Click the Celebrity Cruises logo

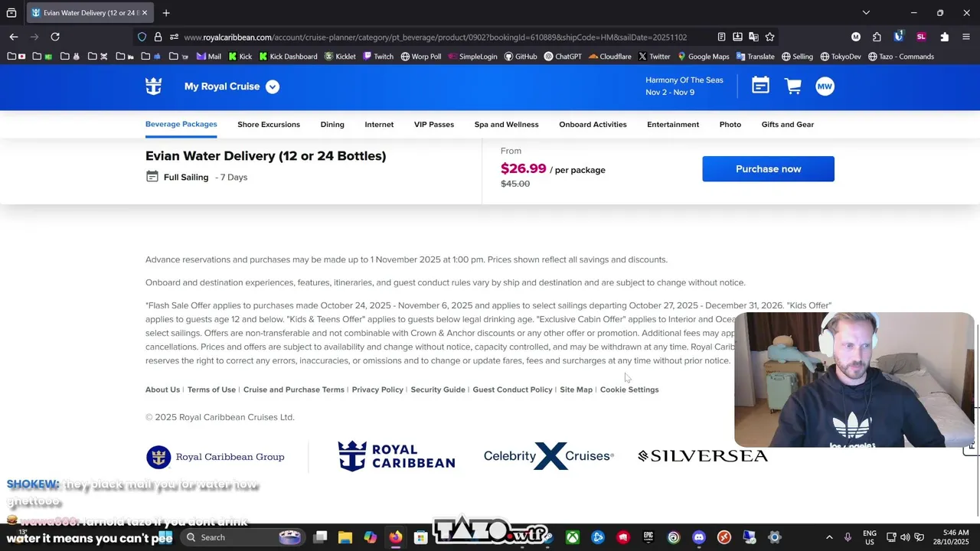(x=548, y=456)
